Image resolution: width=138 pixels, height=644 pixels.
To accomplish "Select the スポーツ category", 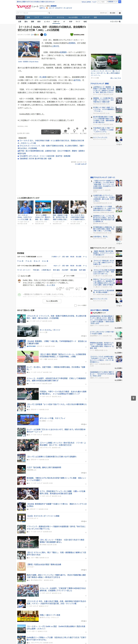I will coord(56,21).
